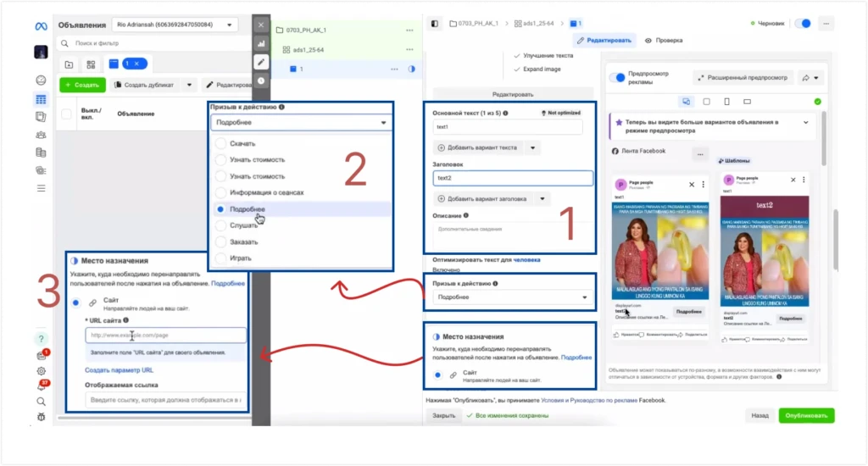Image resolution: width=868 pixels, height=466 pixels.
Task: Open the Создать параметр URL link
Action: point(119,370)
